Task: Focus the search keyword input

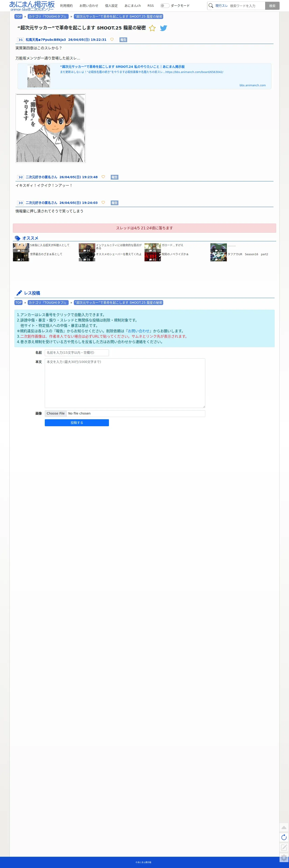Action: [x=247, y=6]
